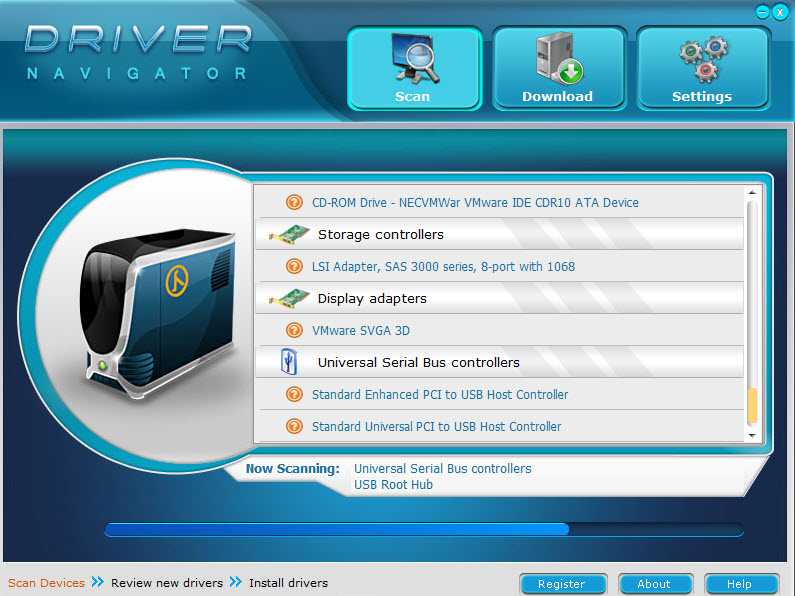Open the Settings tab

703,68
